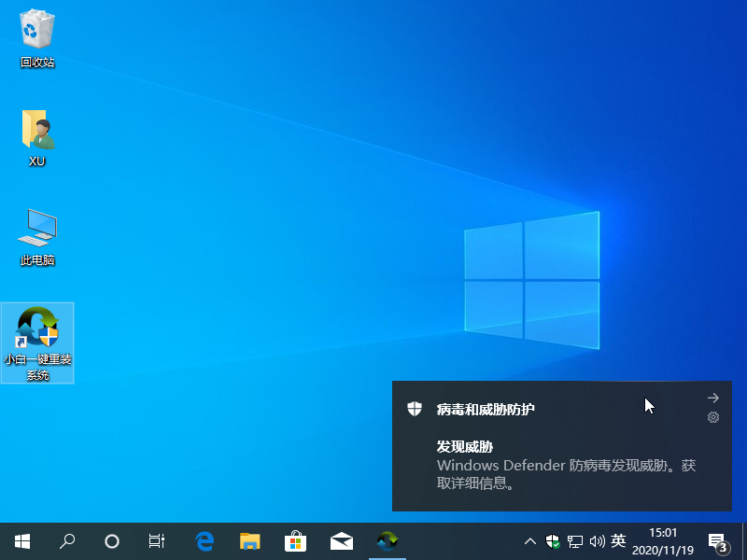Open taskbar search magnifier
The width and height of the screenshot is (747, 560).
point(66,541)
